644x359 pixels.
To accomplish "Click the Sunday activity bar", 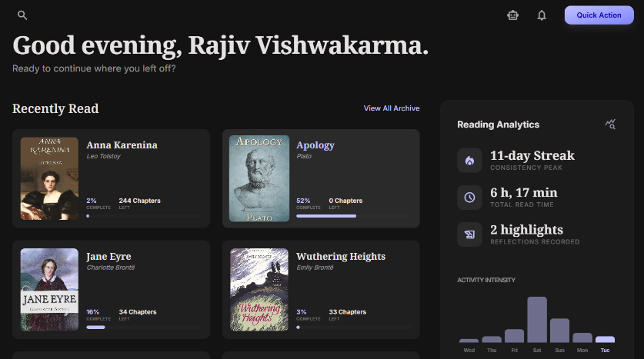I will (559, 331).
